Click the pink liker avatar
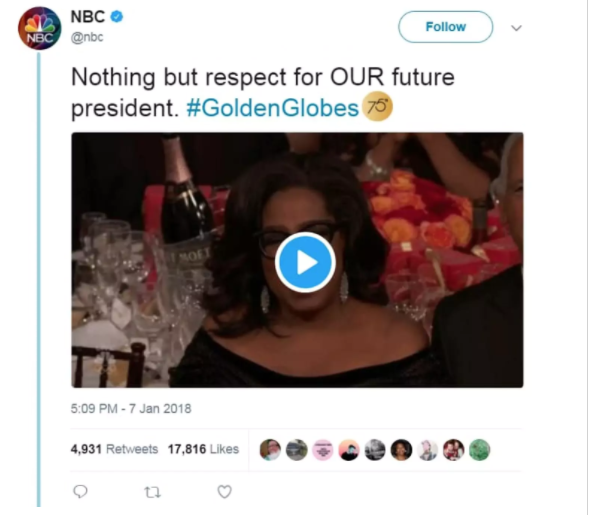 (323, 450)
